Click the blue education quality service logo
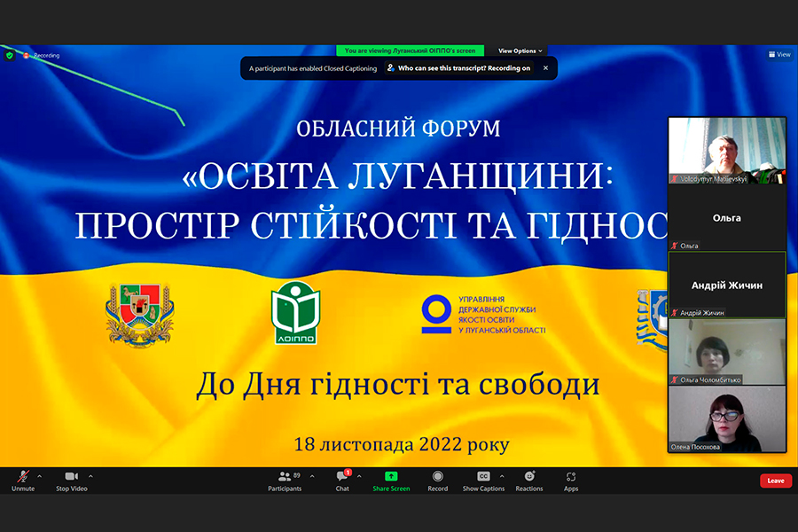The image size is (798, 532). pyautogui.click(x=483, y=315)
